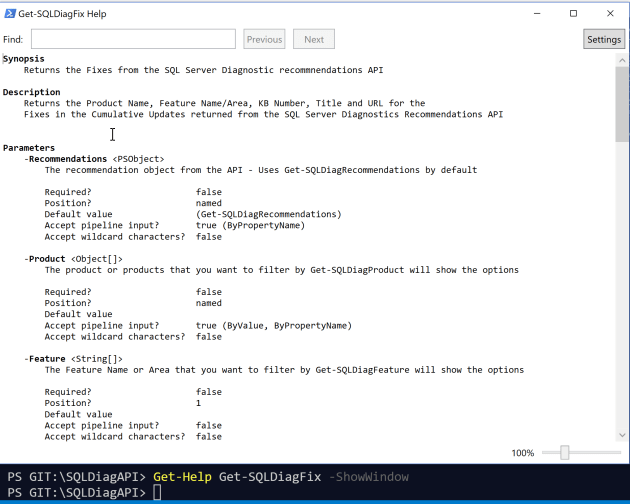Click 'Required?' under the Recommendations parameter
The width and height of the screenshot is (630, 504).
tap(68, 192)
